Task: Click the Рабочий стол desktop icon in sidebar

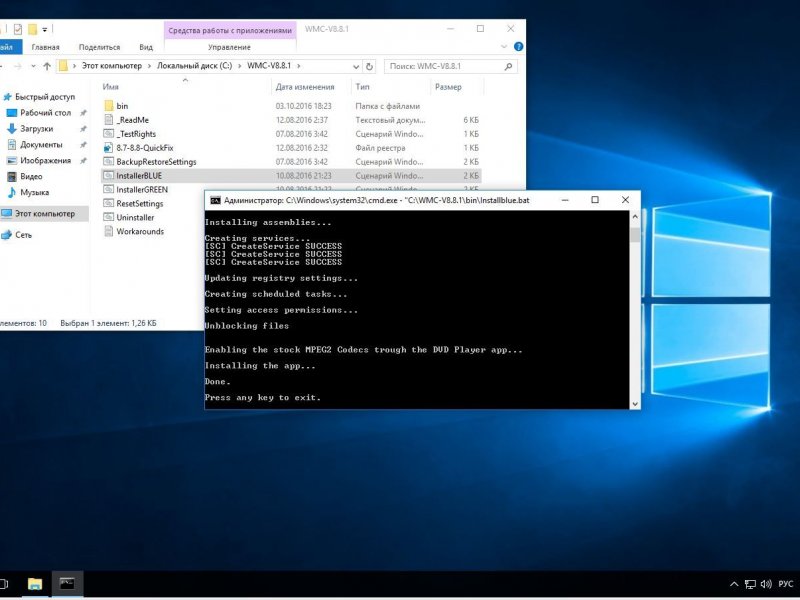Action: [11, 113]
